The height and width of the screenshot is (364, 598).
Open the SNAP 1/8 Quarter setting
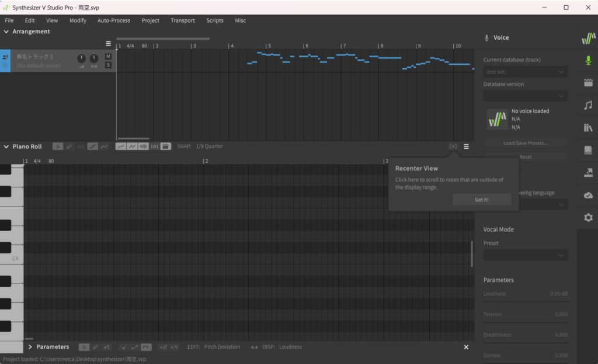(x=200, y=146)
